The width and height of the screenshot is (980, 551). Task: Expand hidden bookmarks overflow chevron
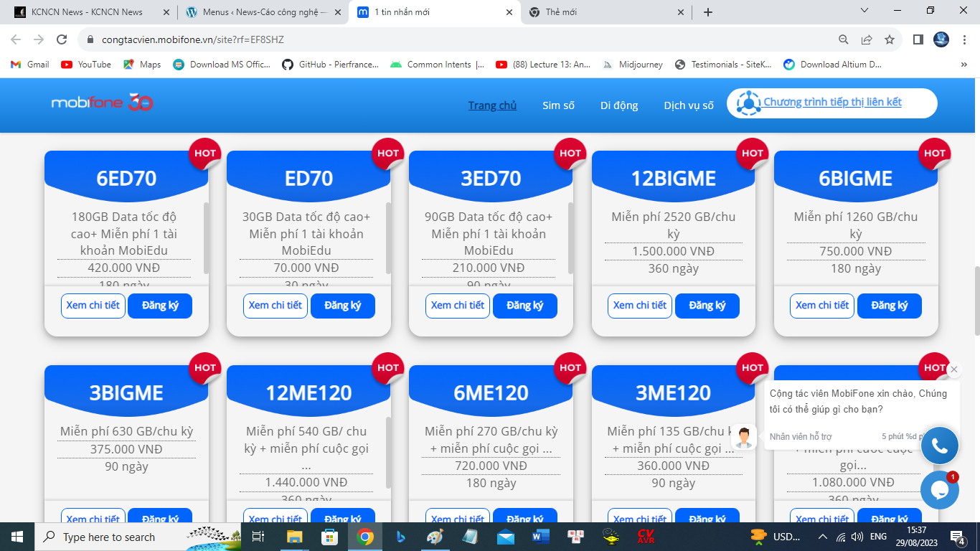tap(963, 65)
